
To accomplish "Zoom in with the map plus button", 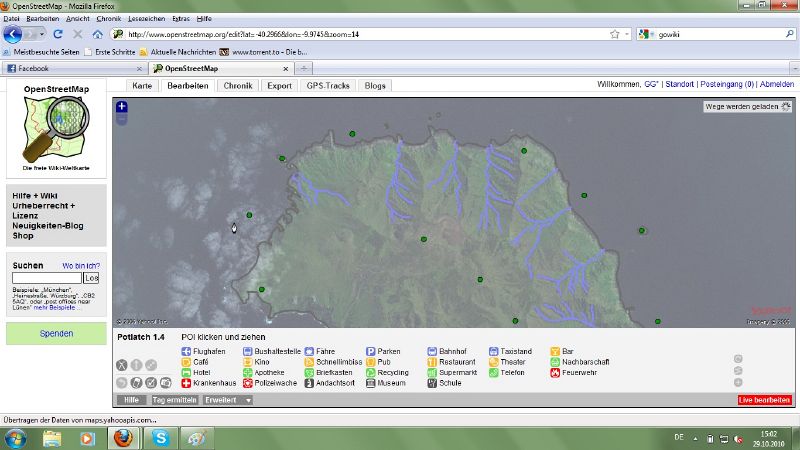I will click(x=121, y=107).
